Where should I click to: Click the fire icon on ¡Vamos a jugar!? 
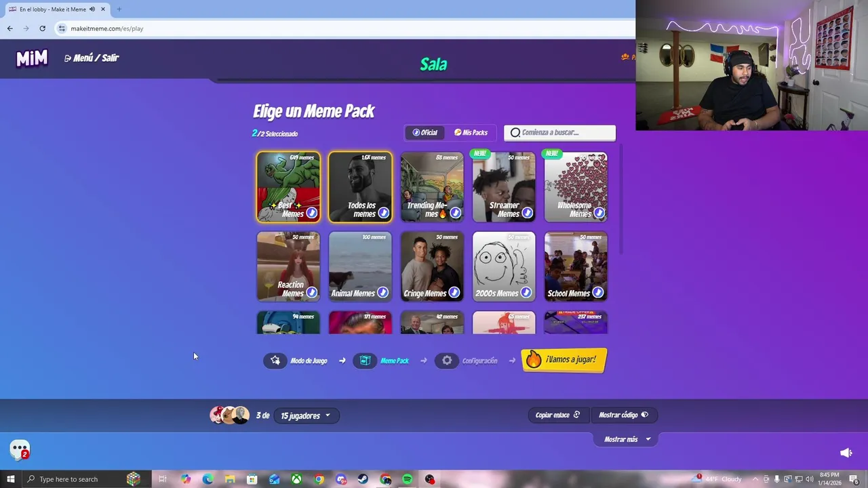[x=534, y=359]
